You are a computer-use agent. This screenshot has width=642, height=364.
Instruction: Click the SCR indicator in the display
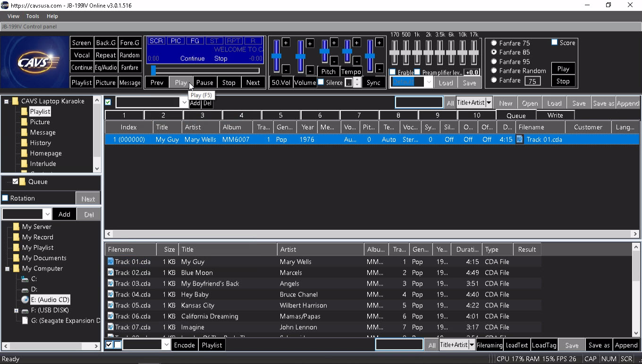pos(156,41)
